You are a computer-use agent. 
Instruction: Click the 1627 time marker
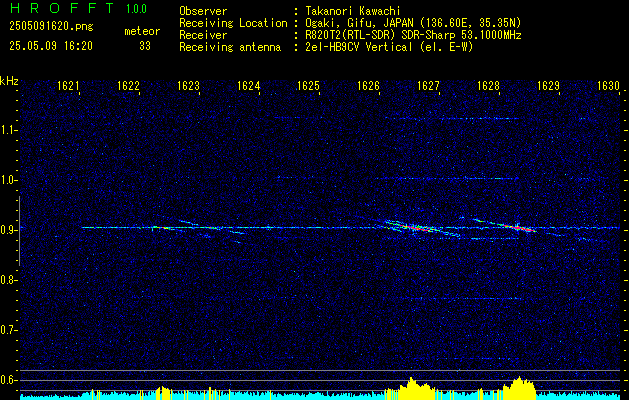click(x=428, y=86)
